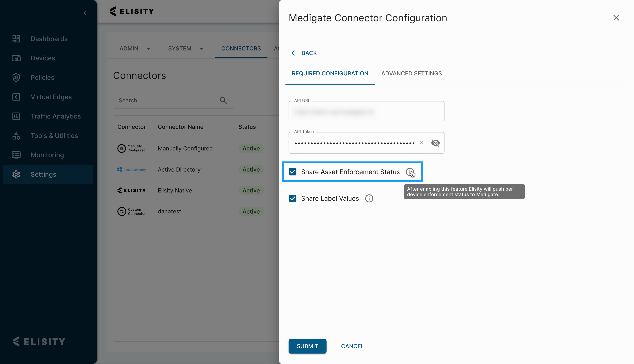This screenshot has width=634, height=364.
Task: Click the Connector Name column header
Action: (181, 127)
